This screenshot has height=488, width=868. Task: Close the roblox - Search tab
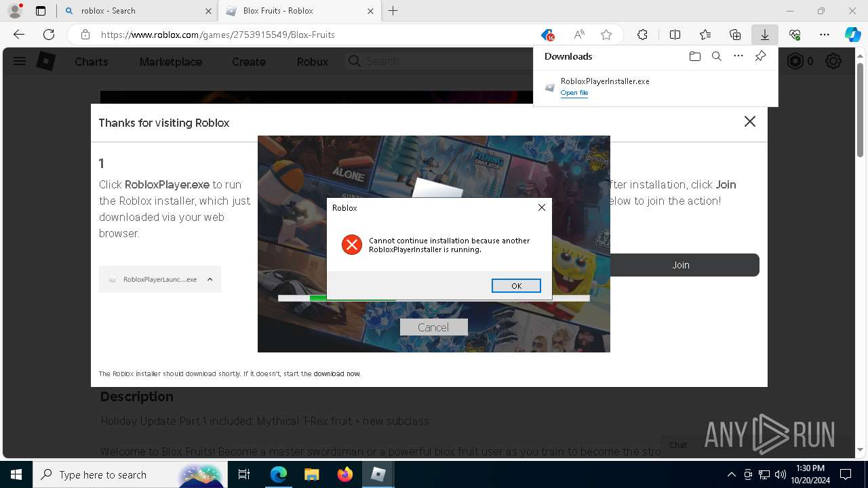pyautogui.click(x=208, y=11)
